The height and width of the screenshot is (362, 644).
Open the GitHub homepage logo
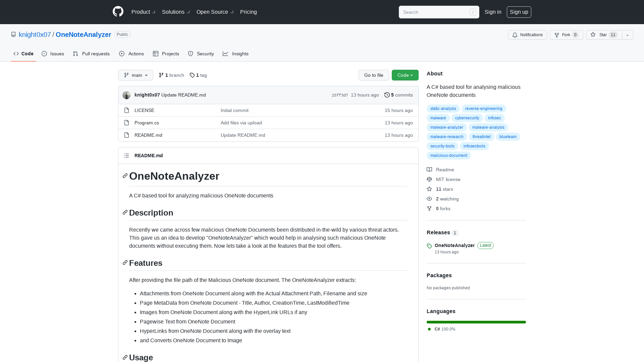click(118, 12)
